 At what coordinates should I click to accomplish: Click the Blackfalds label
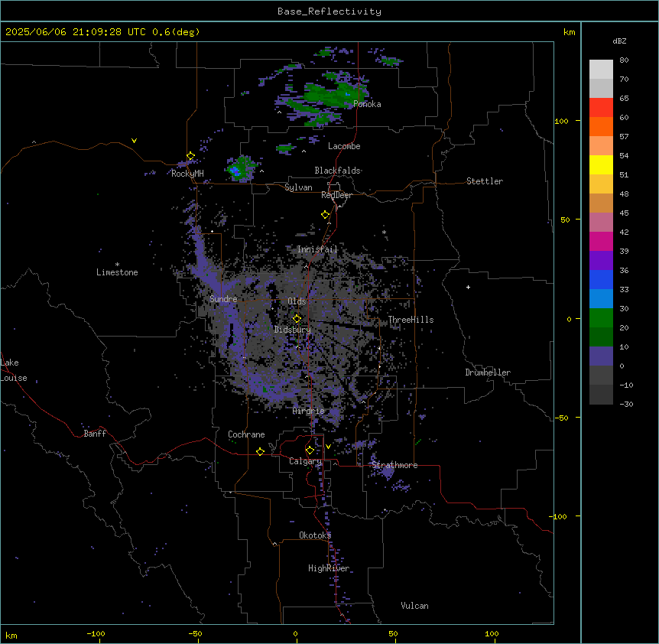pyautogui.click(x=337, y=171)
